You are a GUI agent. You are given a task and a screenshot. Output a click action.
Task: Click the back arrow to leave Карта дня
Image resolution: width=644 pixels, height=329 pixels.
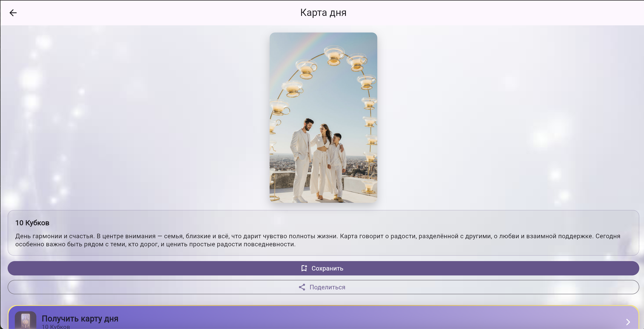pyautogui.click(x=13, y=13)
